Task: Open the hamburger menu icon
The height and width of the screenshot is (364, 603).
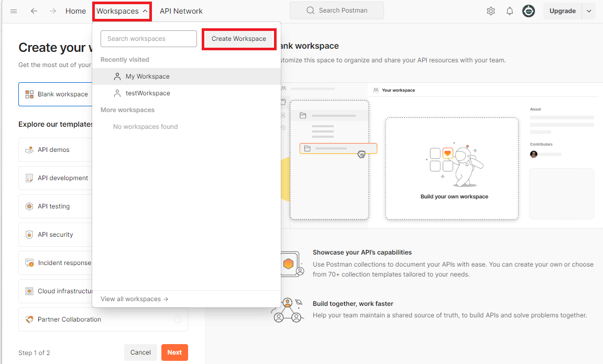Action: click(14, 11)
